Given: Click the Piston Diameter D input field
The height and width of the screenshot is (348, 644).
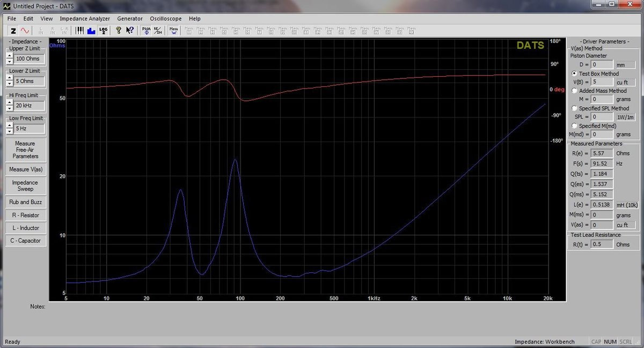Looking at the screenshot, I should 599,65.
